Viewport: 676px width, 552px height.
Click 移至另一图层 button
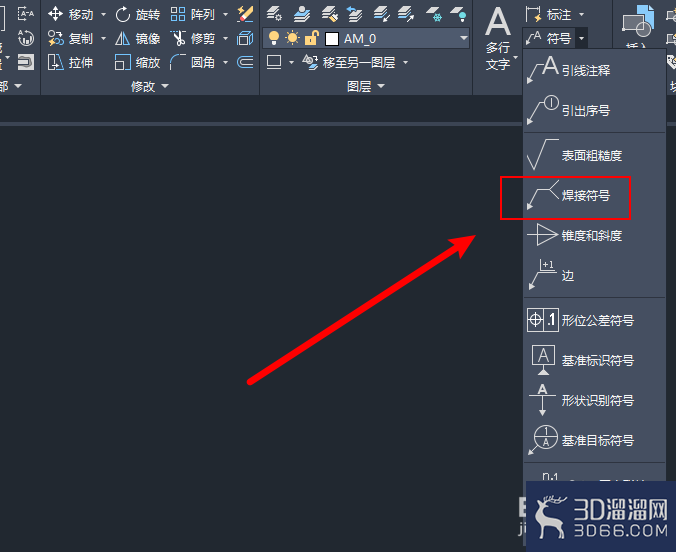point(348,63)
